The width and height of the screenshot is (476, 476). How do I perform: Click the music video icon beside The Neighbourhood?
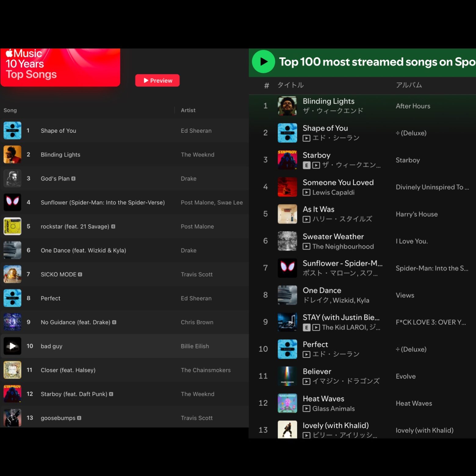click(306, 247)
